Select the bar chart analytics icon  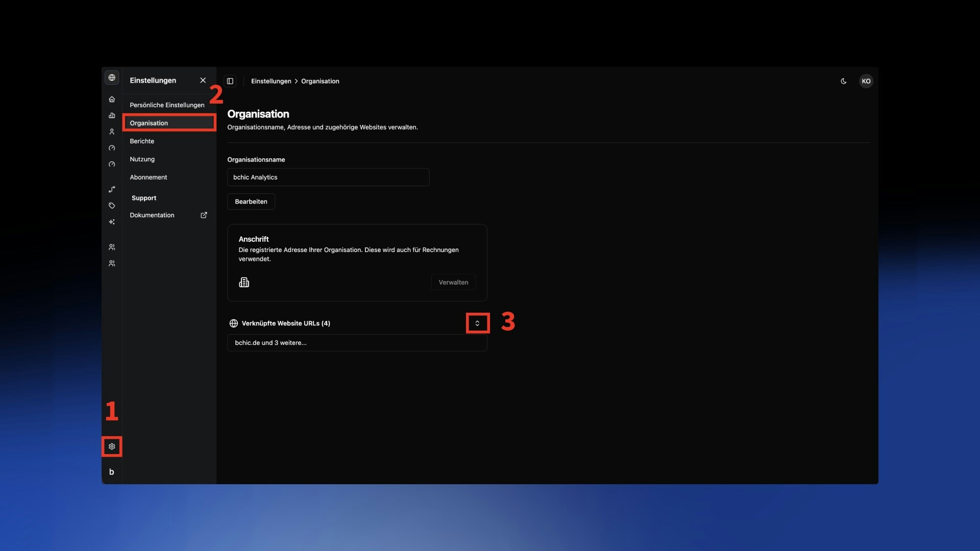[112, 116]
